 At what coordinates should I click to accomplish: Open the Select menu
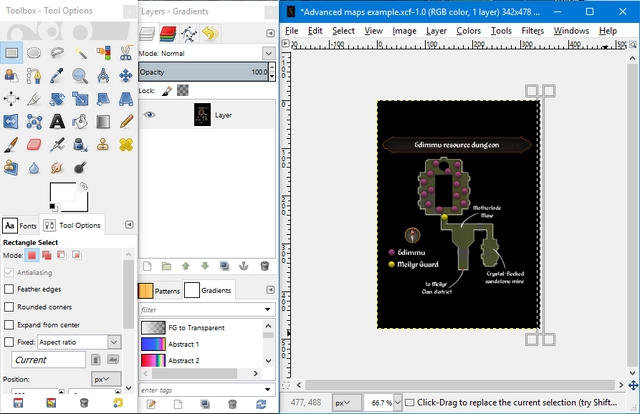pos(343,31)
